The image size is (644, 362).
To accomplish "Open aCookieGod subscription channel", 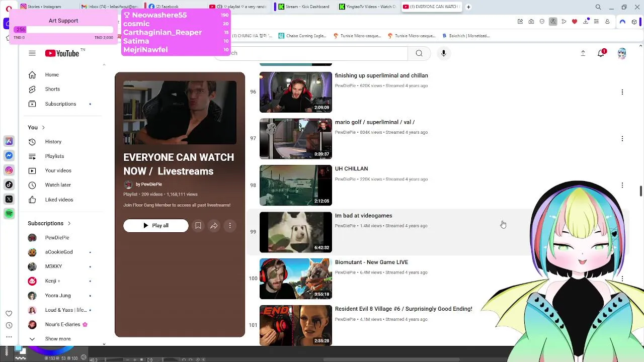I will tap(63, 252).
